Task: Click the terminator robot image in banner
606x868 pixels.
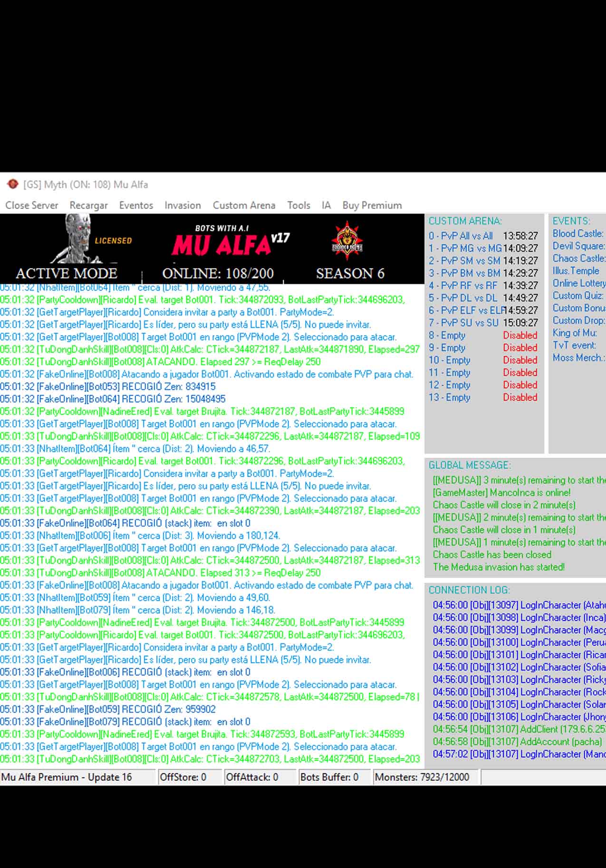Action: pyautogui.click(x=78, y=238)
